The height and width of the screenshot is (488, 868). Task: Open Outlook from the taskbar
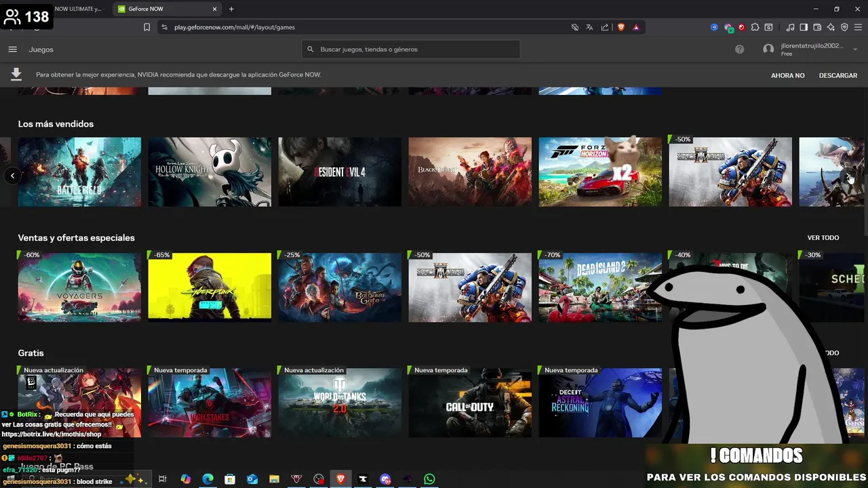tap(252, 479)
